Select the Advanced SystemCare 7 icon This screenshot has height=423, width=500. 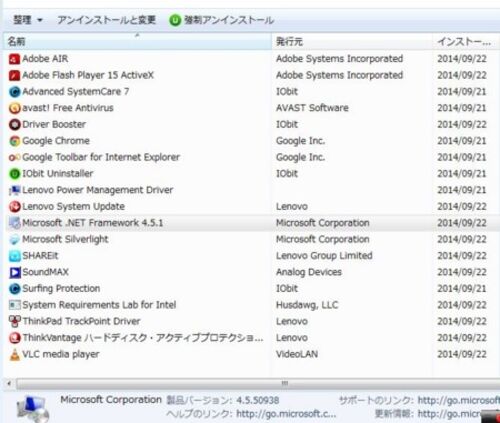point(14,92)
